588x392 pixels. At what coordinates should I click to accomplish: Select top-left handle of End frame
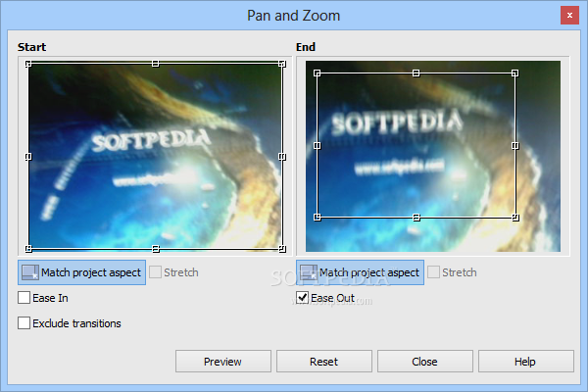(318, 73)
